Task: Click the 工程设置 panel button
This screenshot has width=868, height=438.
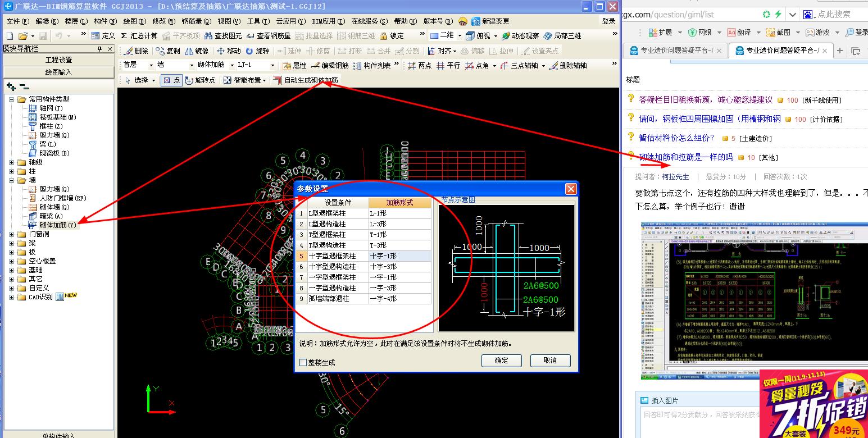Action: click(59, 60)
